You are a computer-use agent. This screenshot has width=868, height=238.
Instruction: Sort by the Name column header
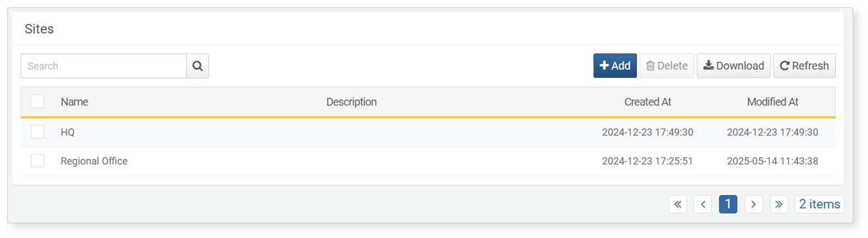click(75, 102)
